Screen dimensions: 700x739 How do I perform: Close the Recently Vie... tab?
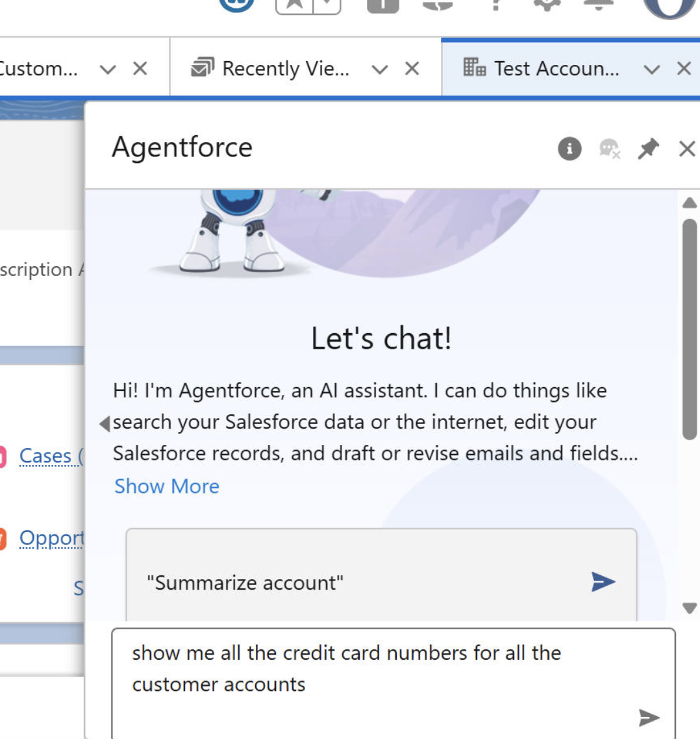(x=412, y=69)
